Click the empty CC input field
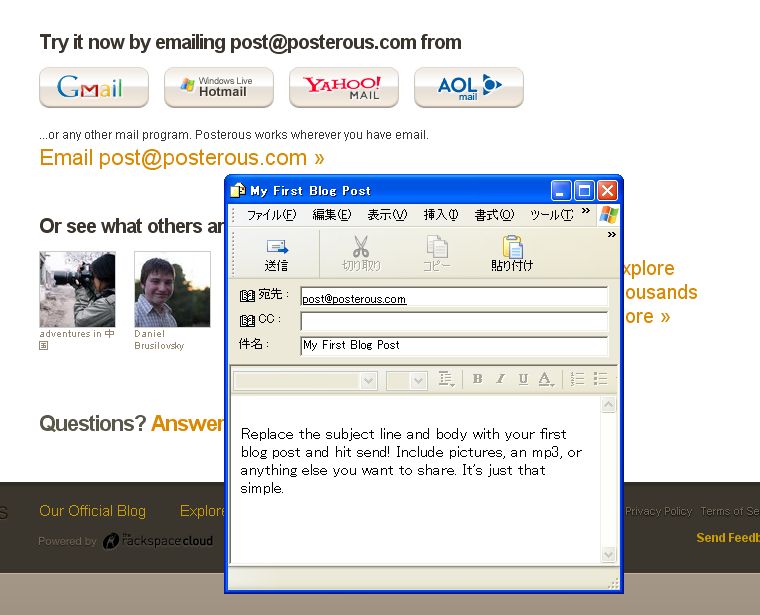 (454, 321)
